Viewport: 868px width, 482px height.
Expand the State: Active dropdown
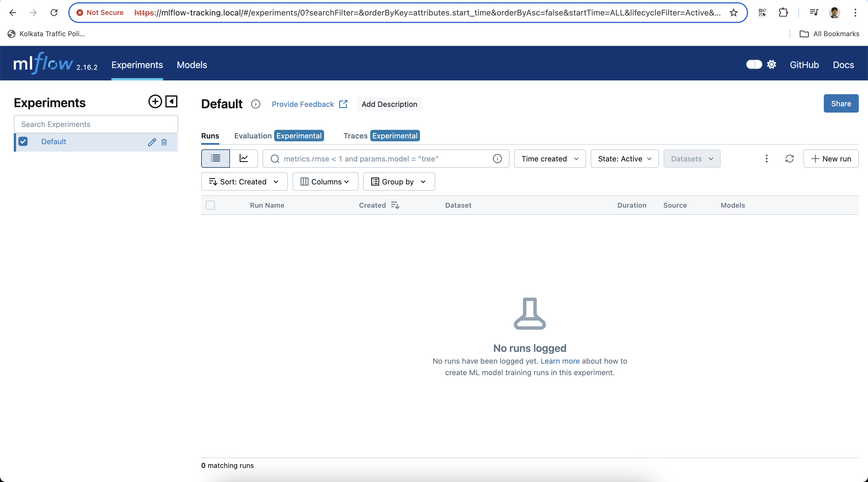(x=624, y=159)
